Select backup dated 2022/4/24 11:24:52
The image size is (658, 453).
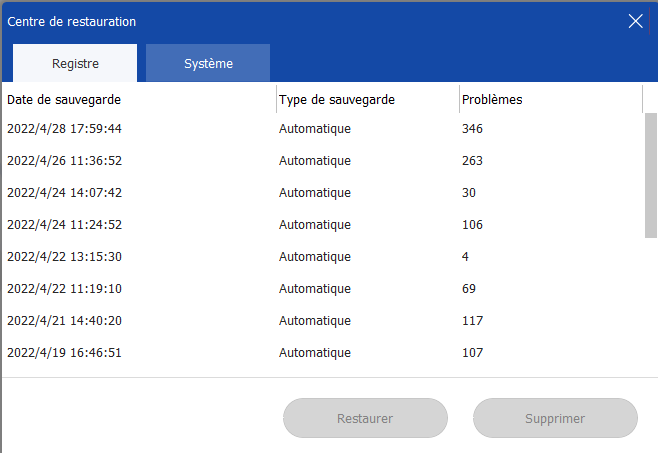click(323, 224)
